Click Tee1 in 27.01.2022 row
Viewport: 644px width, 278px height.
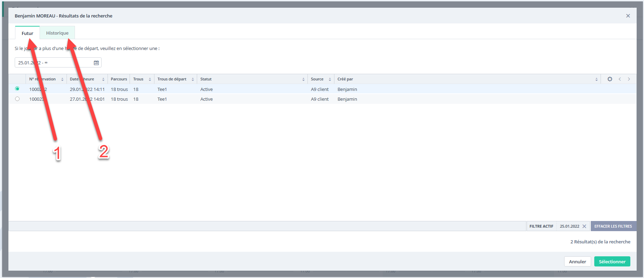coord(162,99)
